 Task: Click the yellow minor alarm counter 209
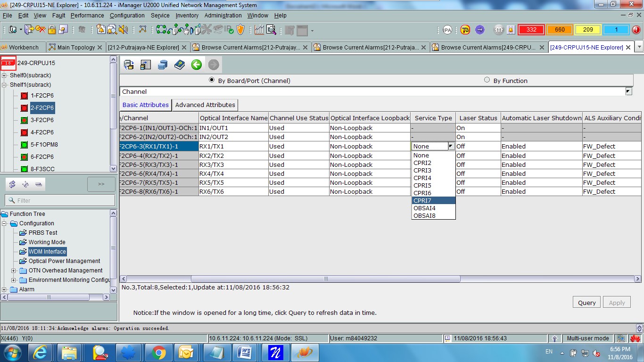588,30
